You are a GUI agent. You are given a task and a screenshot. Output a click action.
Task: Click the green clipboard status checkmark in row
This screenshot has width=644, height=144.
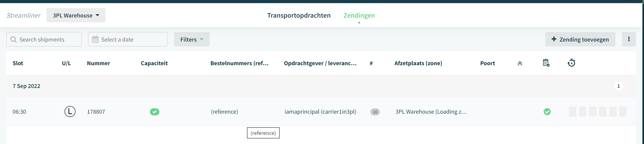point(547,112)
